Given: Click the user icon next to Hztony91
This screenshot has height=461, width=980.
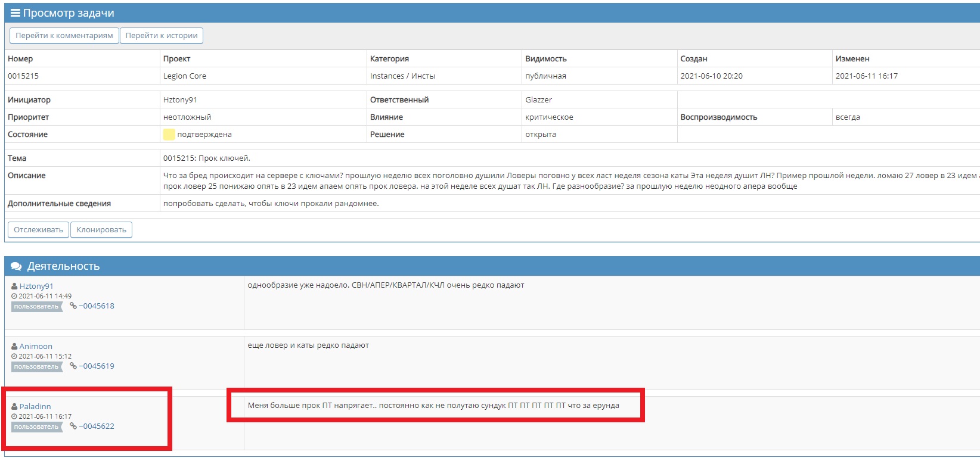Looking at the screenshot, I should pyautogui.click(x=14, y=286).
